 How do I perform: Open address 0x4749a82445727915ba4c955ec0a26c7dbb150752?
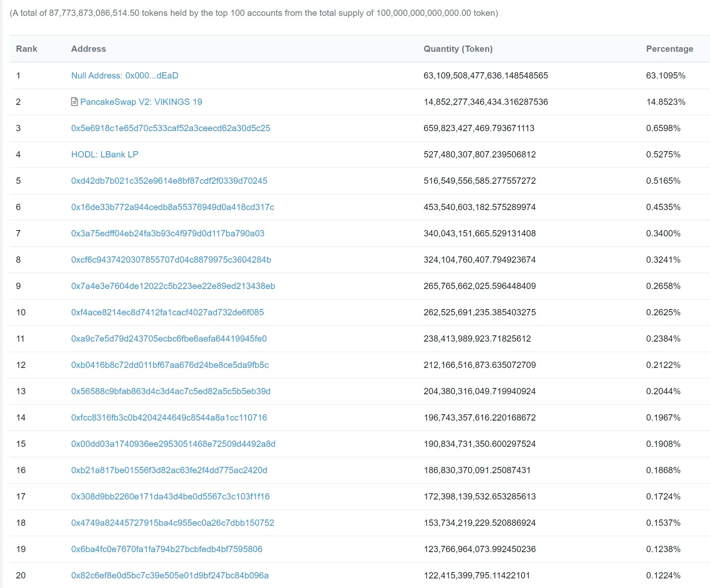[173, 523]
